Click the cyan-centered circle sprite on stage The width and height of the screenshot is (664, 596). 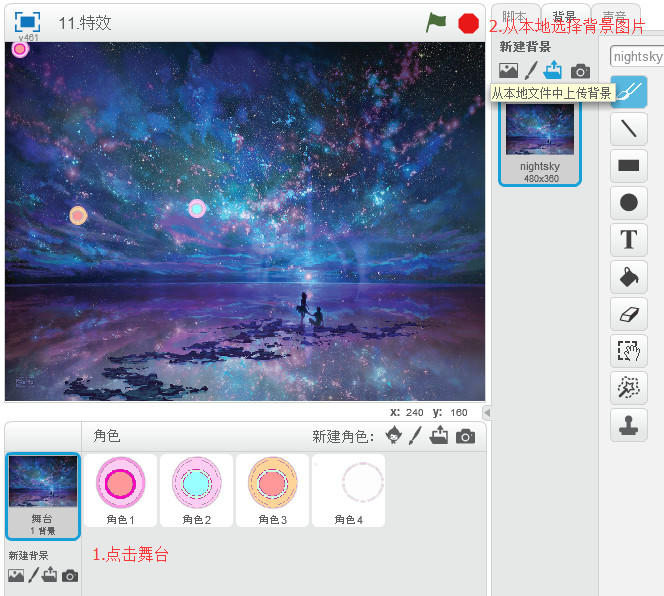pyautogui.click(x=197, y=208)
